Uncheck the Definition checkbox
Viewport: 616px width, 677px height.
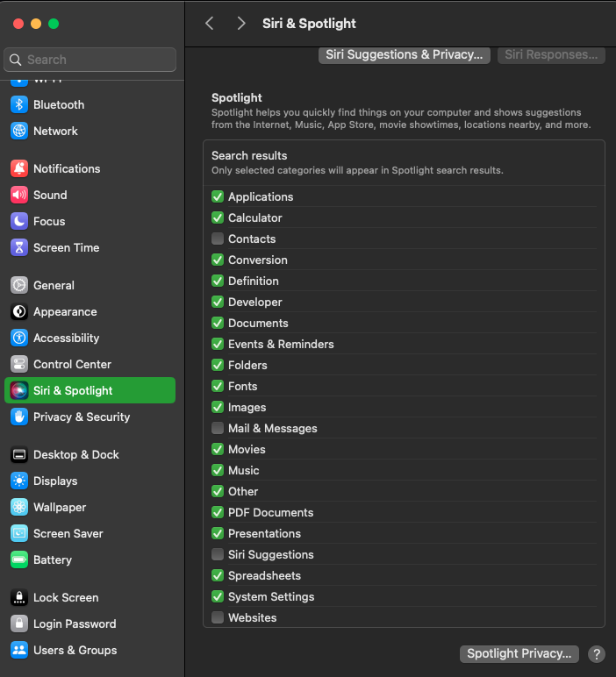click(x=218, y=281)
